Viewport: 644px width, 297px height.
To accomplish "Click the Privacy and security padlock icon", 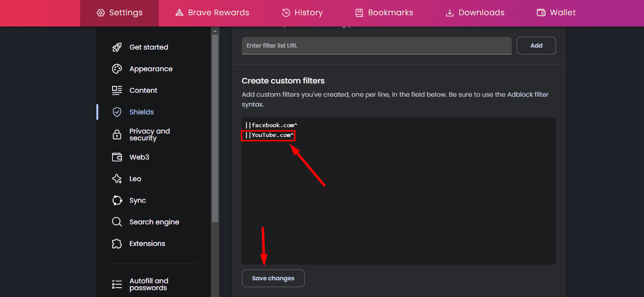I will 117,134.
